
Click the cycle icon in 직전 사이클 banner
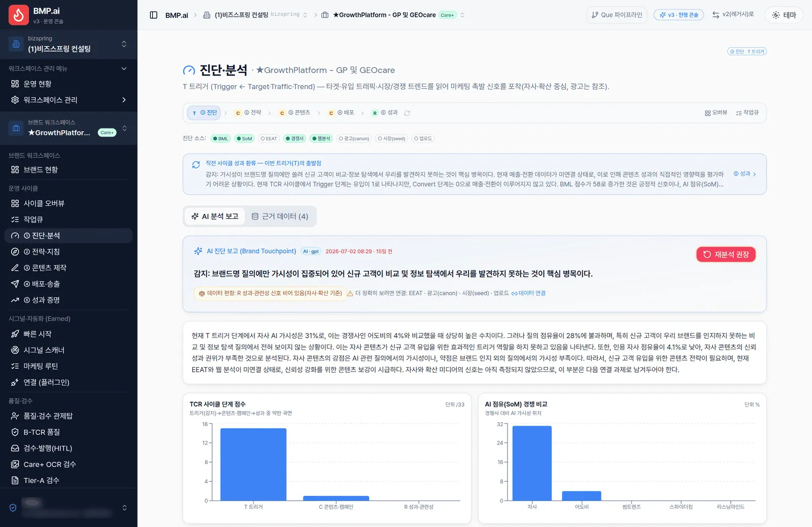[196, 165]
